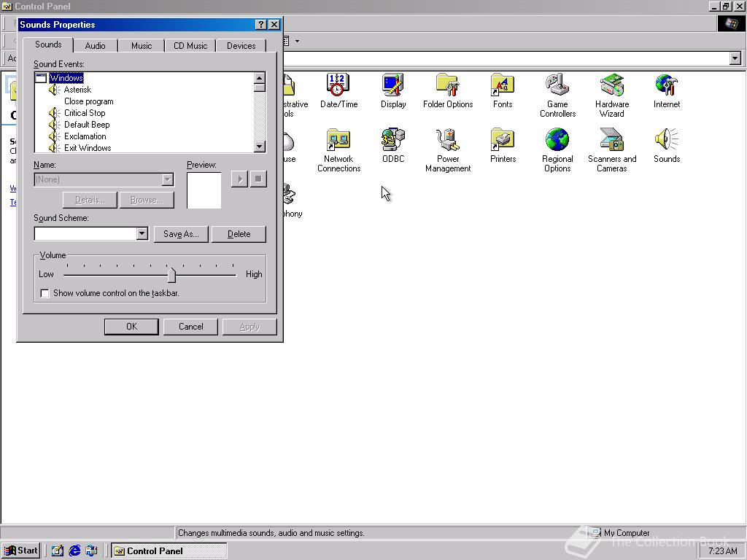Click scroll up arrow in Sound Events list

pos(260,78)
